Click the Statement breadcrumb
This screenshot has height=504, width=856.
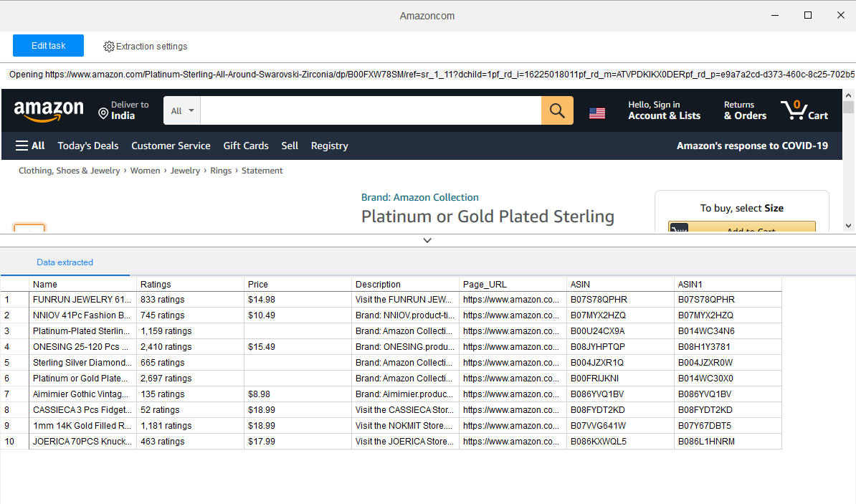point(262,171)
